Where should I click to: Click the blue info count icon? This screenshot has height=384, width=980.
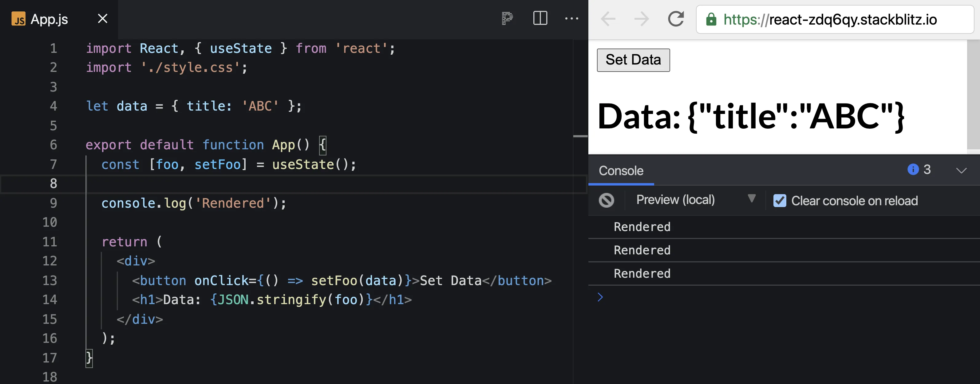click(x=913, y=169)
